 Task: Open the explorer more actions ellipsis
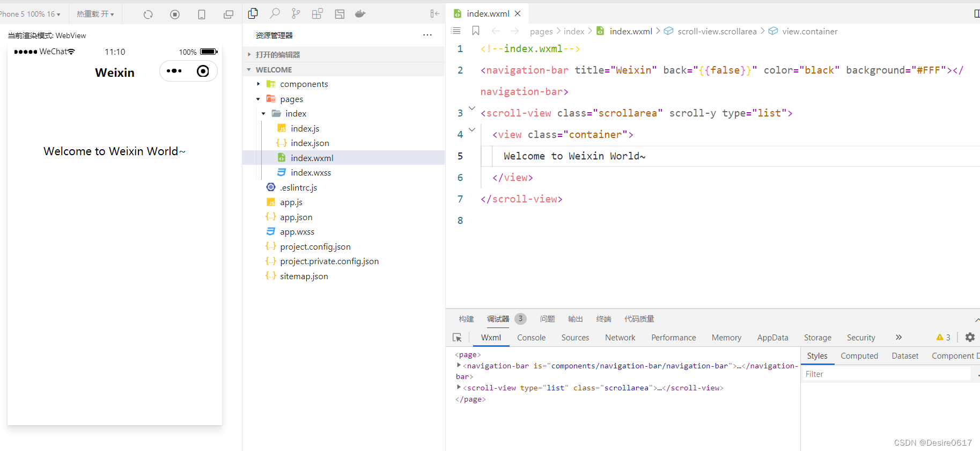click(428, 35)
